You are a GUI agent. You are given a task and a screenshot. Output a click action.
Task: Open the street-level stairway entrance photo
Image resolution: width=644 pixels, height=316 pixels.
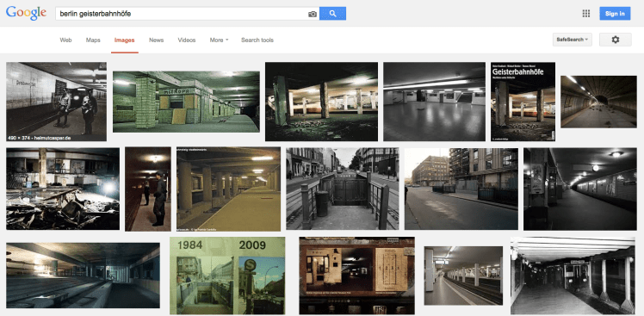[x=342, y=189]
